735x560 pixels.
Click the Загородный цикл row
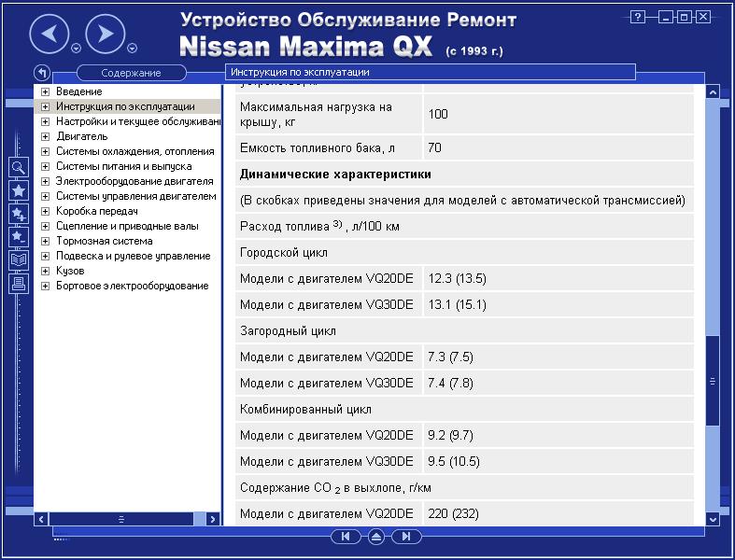(464, 330)
